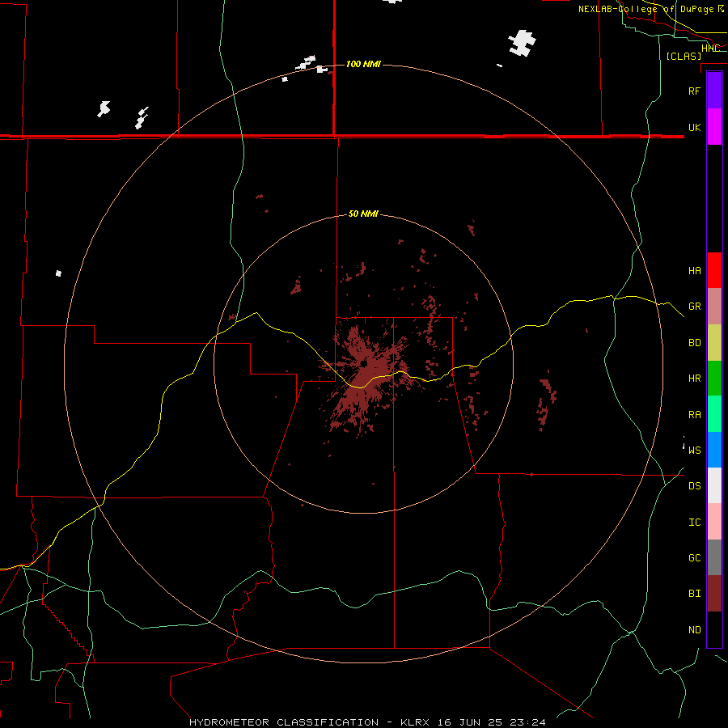Click the gray GC legend swatch
The width and height of the screenshot is (728, 728).
point(714,557)
